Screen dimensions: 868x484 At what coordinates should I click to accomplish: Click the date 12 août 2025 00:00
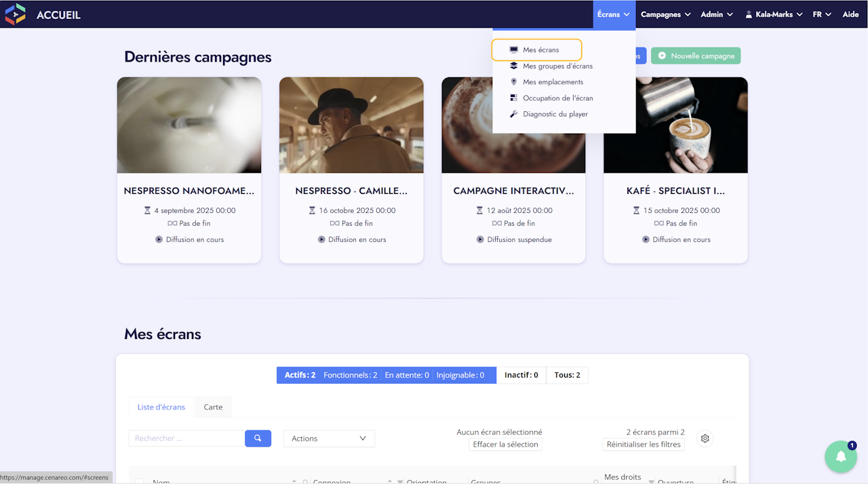519,211
